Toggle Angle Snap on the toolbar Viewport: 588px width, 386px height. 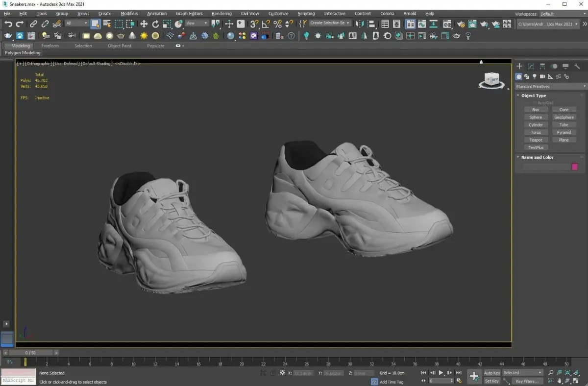[266, 24]
